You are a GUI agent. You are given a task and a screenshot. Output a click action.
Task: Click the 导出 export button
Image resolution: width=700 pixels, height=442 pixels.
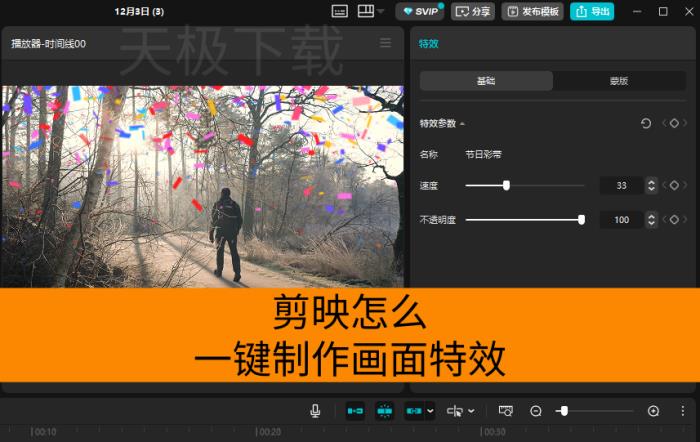(592, 12)
